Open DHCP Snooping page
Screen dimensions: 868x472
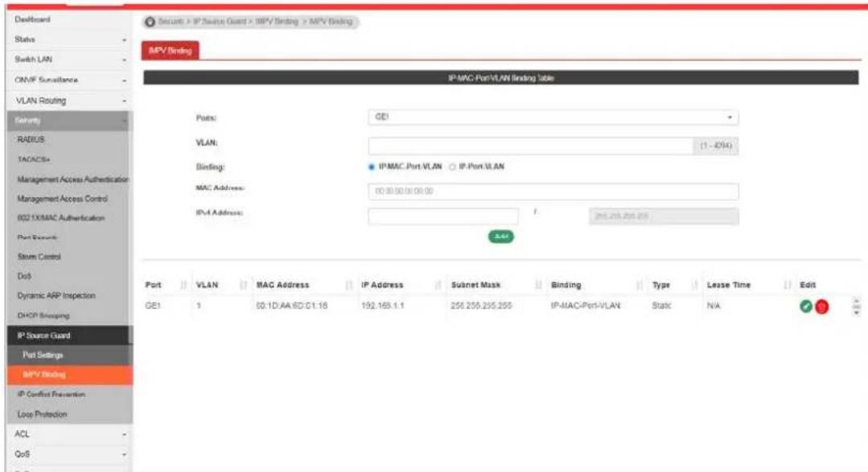43,315
